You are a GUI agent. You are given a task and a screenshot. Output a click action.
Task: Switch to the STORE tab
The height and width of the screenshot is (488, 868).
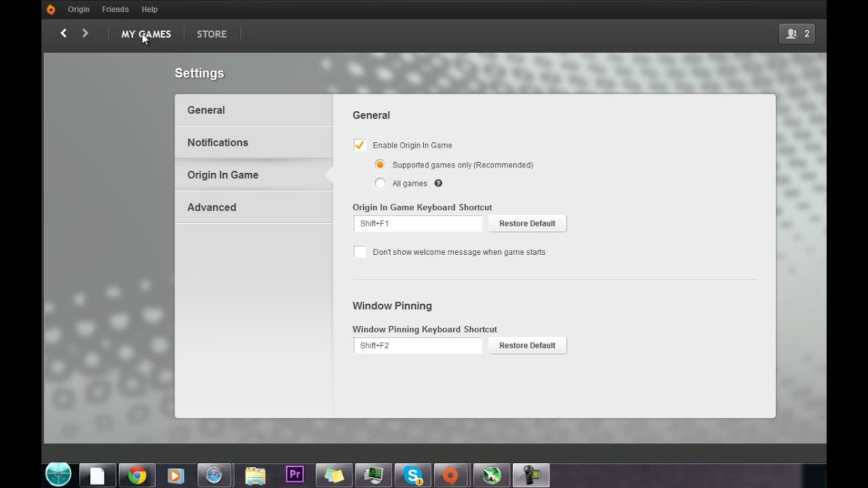[212, 34]
